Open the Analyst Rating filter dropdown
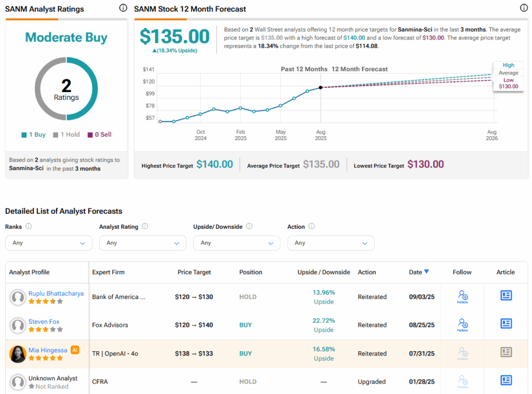The width and height of the screenshot is (532, 394). coord(142,243)
